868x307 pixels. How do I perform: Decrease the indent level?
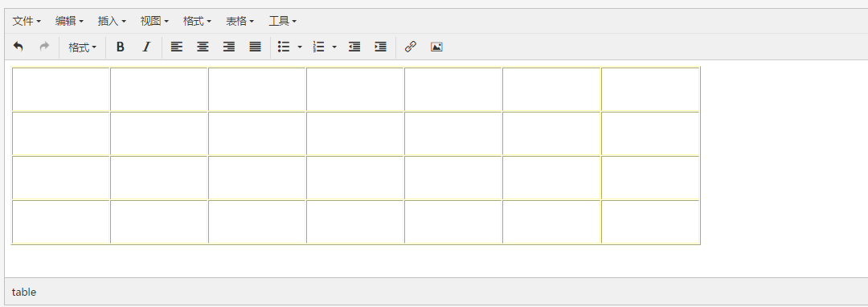point(354,47)
